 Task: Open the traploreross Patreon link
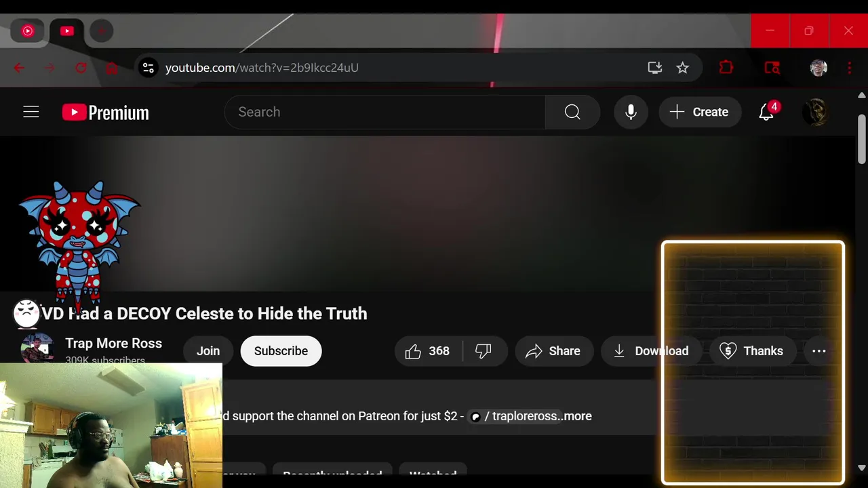coord(515,416)
